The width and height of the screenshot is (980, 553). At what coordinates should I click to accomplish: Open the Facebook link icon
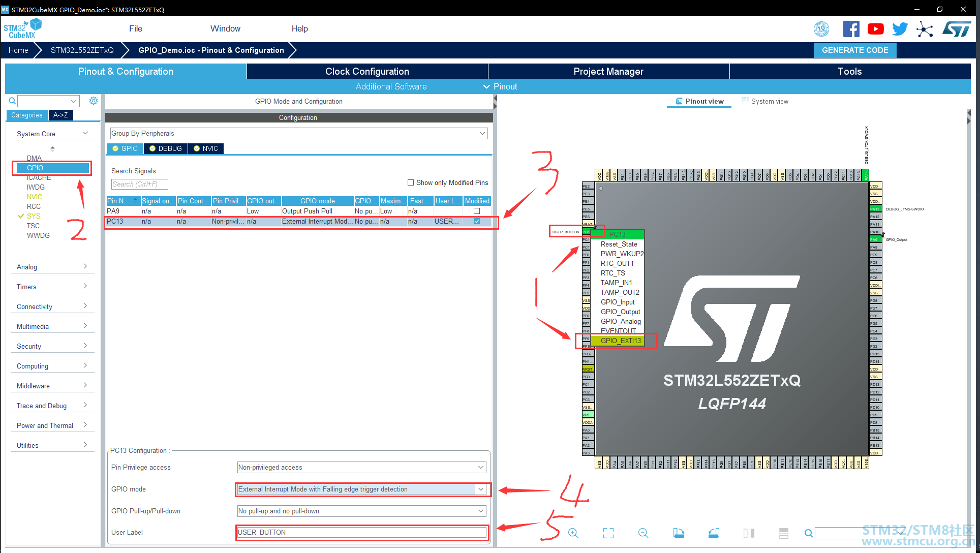click(x=851, y=29)
